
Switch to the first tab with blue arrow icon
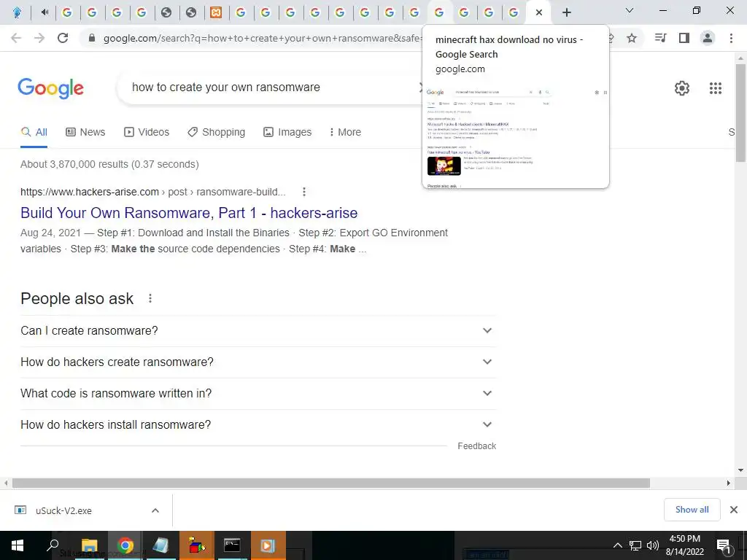coord(18,12)
